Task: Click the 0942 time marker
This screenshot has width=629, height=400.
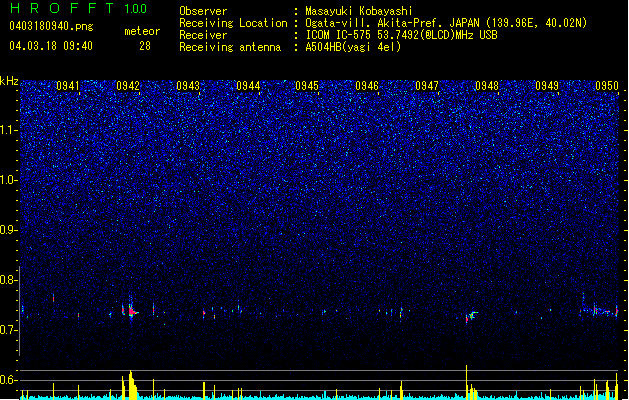Action: coord(128,86)
